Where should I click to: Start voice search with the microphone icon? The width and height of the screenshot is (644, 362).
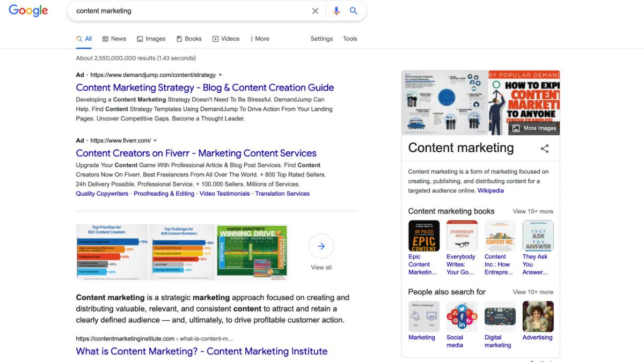tap(336, 11)
